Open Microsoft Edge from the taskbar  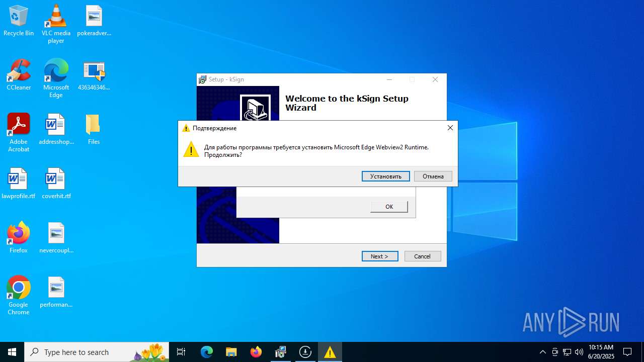click(x=207, y=352)
